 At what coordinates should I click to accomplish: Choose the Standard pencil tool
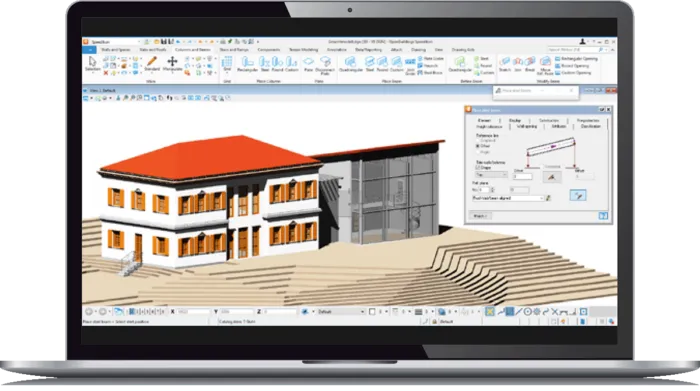[152, 63]
